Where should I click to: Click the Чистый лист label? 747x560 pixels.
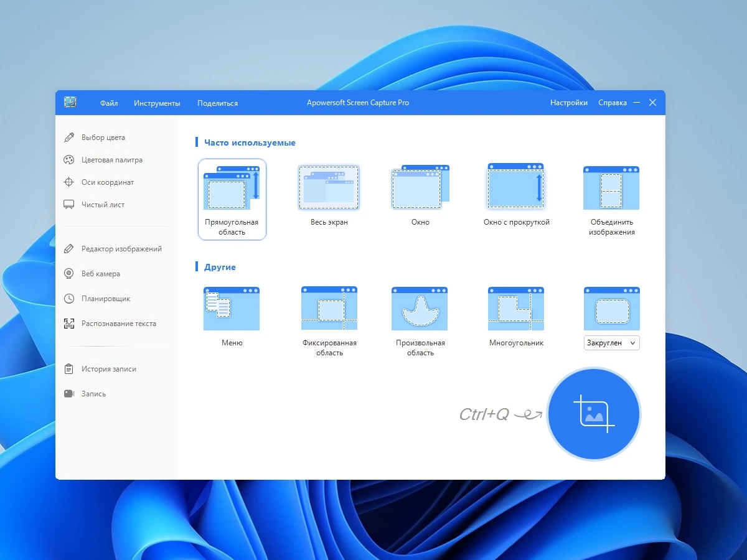pyautogui.click(x=103, y=205)
